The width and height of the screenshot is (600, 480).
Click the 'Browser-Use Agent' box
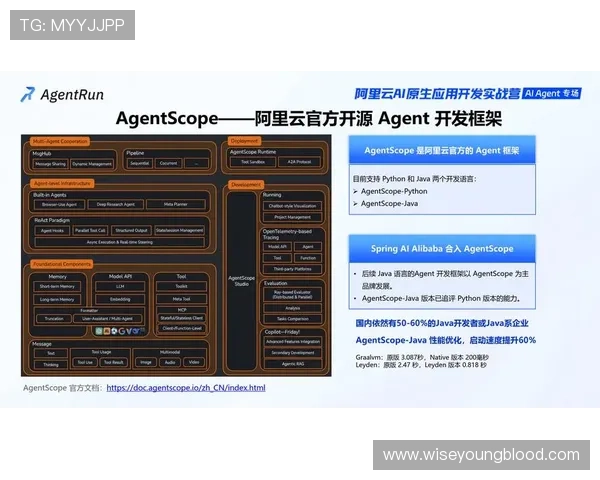(x=59, y=204)
